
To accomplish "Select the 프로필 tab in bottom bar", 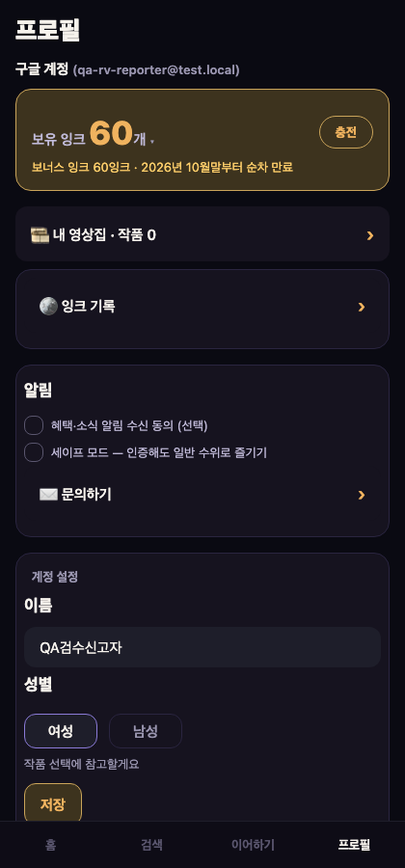I will point(354,845).
